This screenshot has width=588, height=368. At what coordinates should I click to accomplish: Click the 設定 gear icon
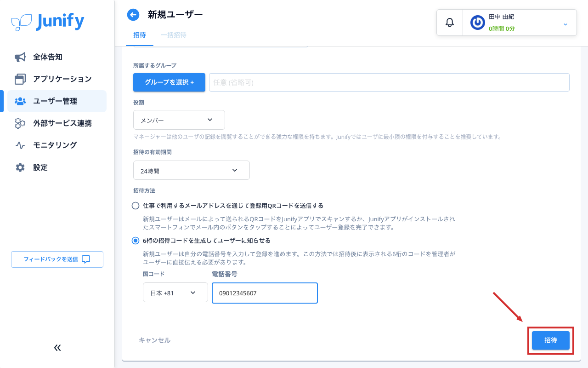(x=20, y=167)
